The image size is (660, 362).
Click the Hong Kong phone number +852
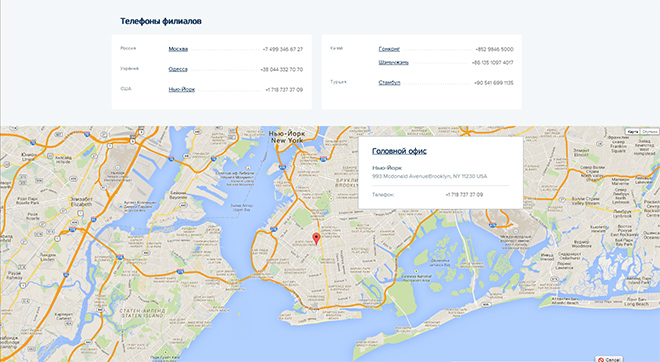point(495,49)
